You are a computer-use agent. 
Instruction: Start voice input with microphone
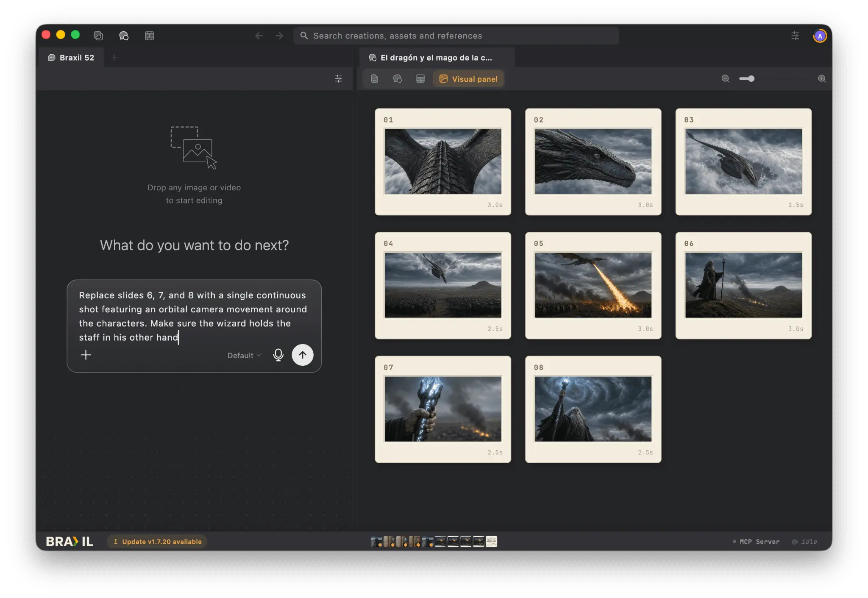click(x=278, y=355)
